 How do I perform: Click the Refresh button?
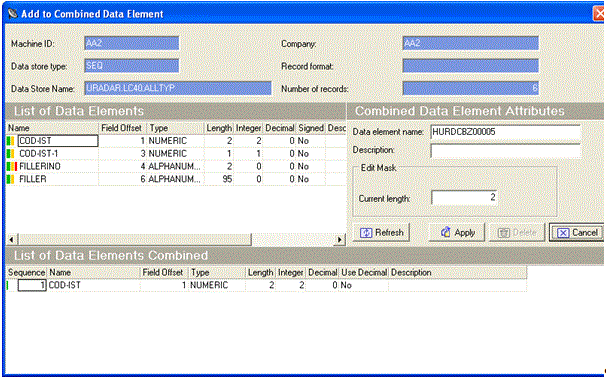(381, 233)
